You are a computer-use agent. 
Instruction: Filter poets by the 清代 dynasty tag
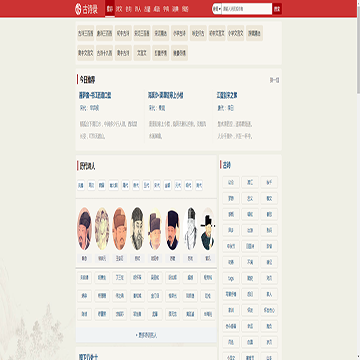tap(199, 185)
